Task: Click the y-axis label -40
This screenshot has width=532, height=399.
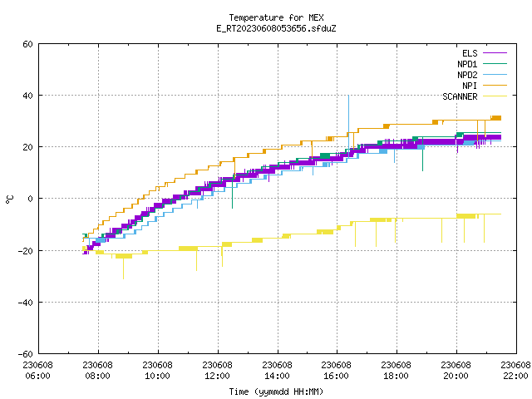Action: pyautogui.click(x=25, y=303)
